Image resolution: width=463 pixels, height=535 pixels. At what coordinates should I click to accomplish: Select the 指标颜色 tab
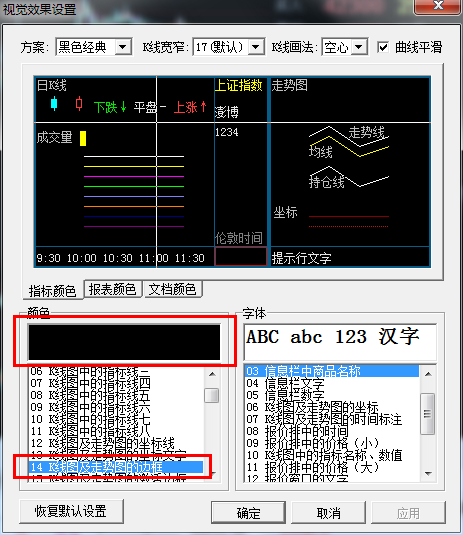pos(52,291)
